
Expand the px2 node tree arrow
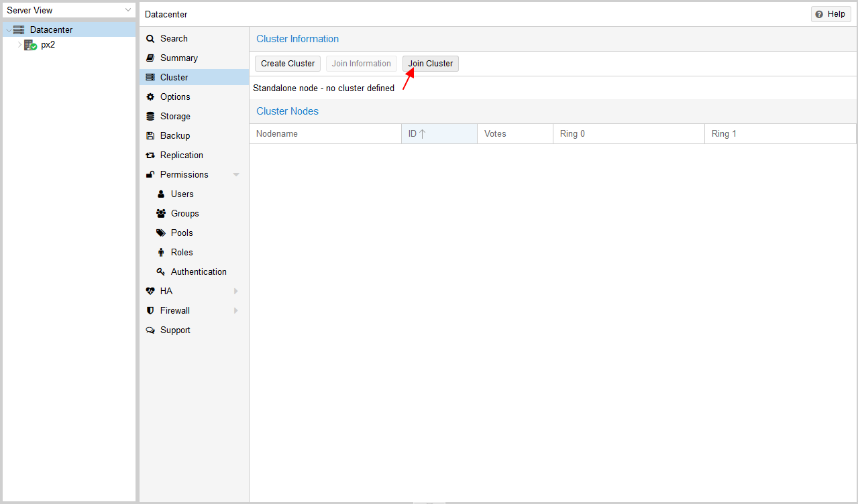click(x=19, y=45)
